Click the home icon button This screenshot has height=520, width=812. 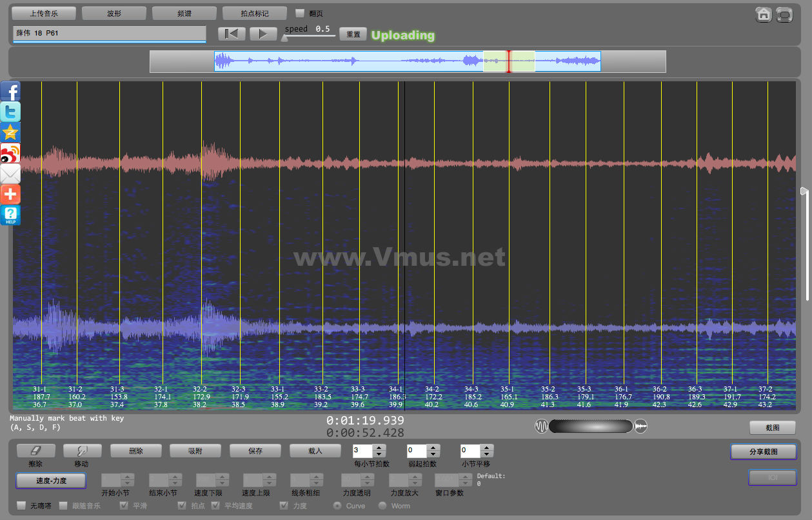764,14
